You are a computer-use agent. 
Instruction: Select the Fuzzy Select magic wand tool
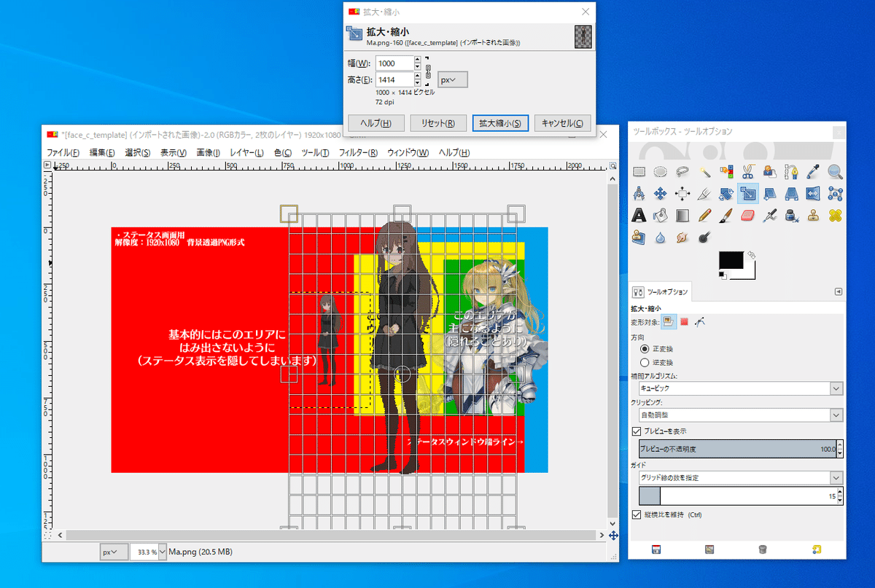(x=704, y=172)
